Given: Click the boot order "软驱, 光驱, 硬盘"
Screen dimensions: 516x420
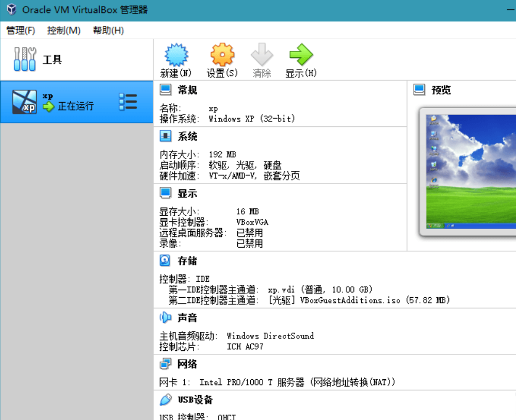Looking at the screenshot, I should click(245, 165).
